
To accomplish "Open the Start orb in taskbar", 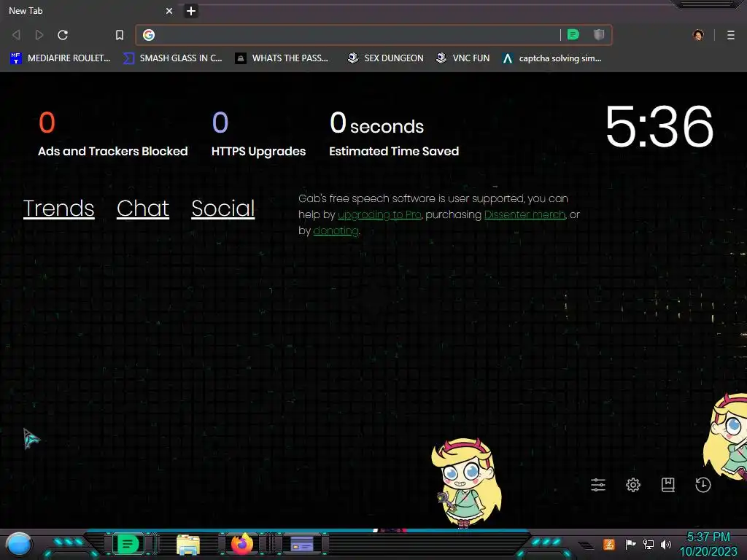I will [19, 544].
